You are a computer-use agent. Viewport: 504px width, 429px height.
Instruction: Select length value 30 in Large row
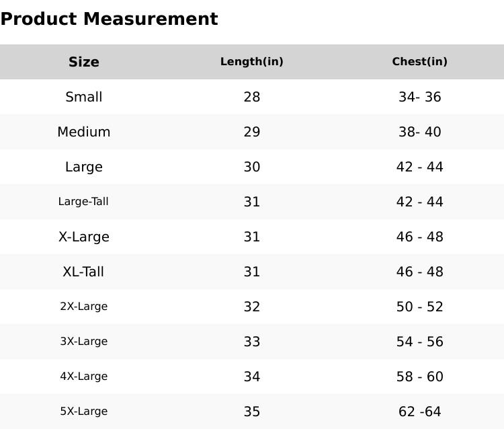point(252,167)
